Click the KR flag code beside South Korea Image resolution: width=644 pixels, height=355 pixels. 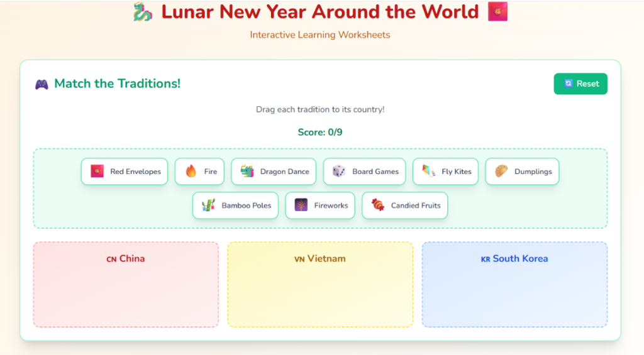(x=486, y=259)
